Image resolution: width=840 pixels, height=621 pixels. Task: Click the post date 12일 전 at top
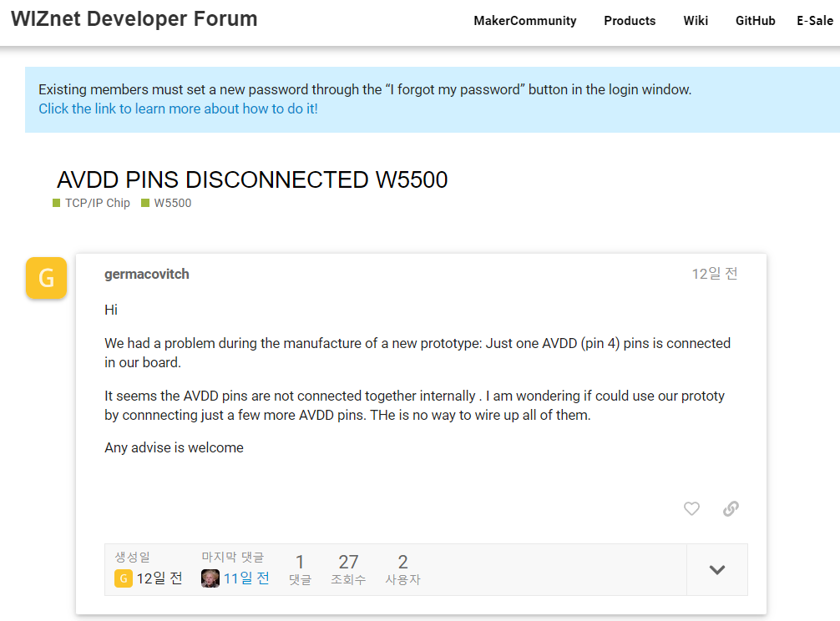[x=715, y=274]
